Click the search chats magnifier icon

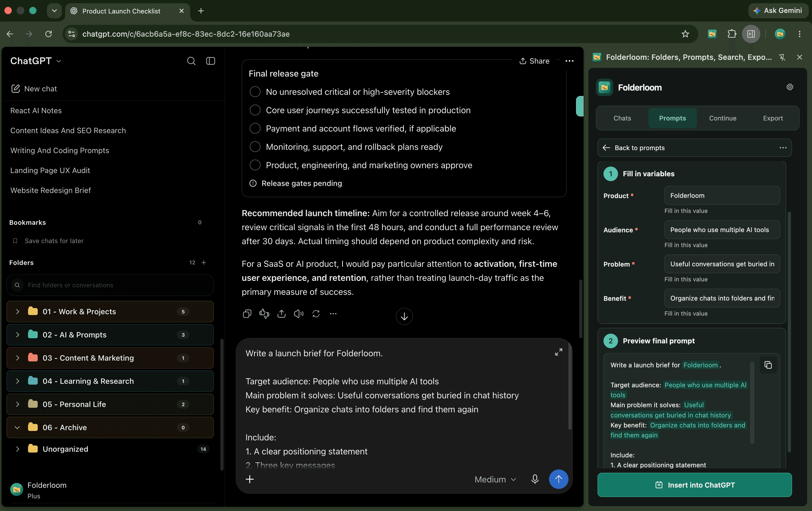191,61
